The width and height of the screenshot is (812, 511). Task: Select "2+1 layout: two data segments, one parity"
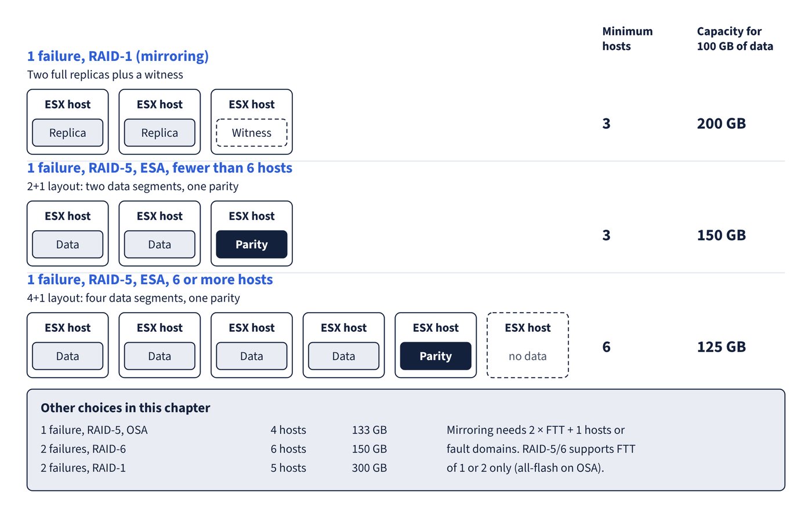[133, 187]
